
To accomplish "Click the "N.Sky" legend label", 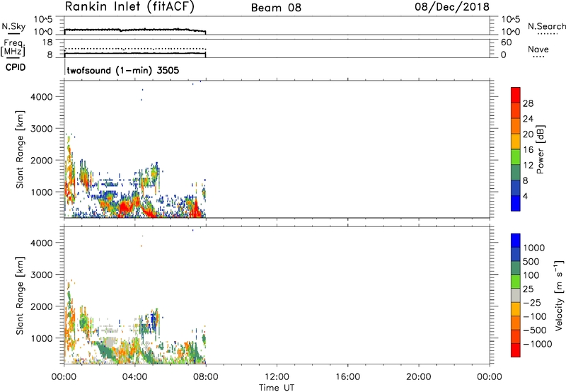I will (x=13, y=26).
